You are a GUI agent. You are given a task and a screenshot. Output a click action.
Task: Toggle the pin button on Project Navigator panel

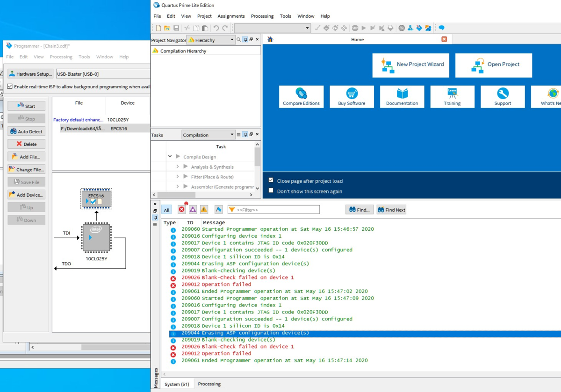click(245, 40)
